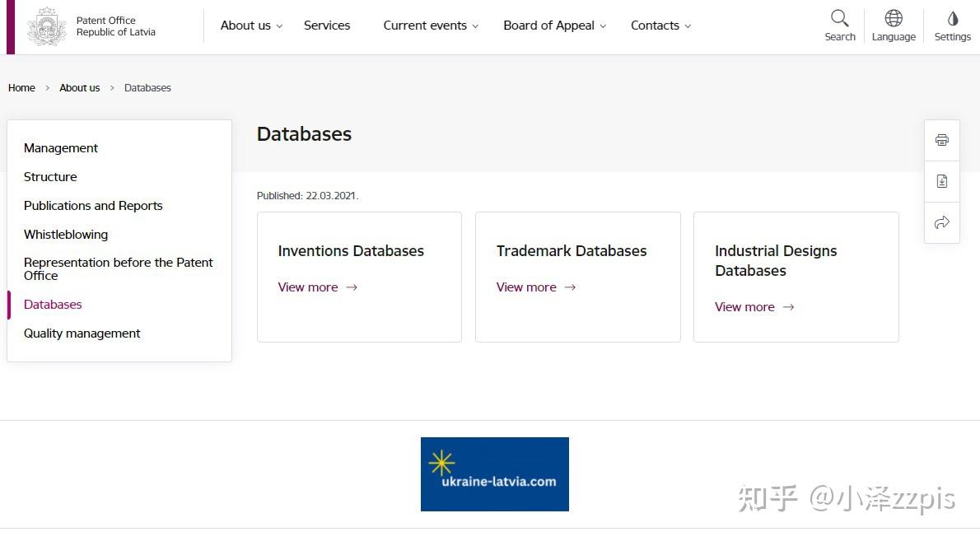Open the Search magnifier icon
980x541 pixels.
tap(839, 19)
